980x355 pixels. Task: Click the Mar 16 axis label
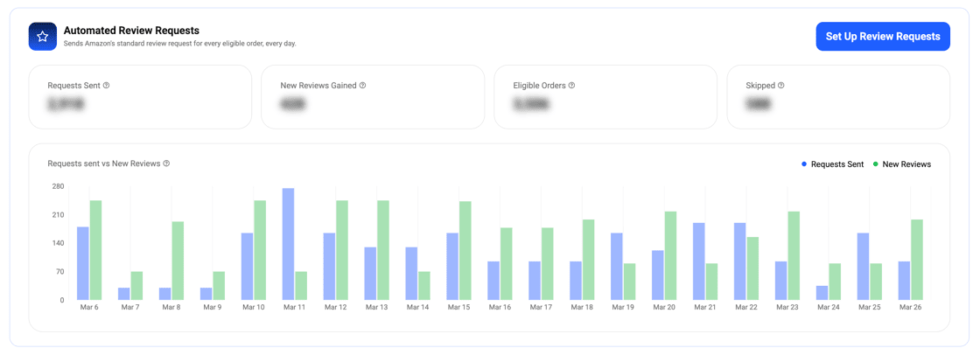[500, 308]
